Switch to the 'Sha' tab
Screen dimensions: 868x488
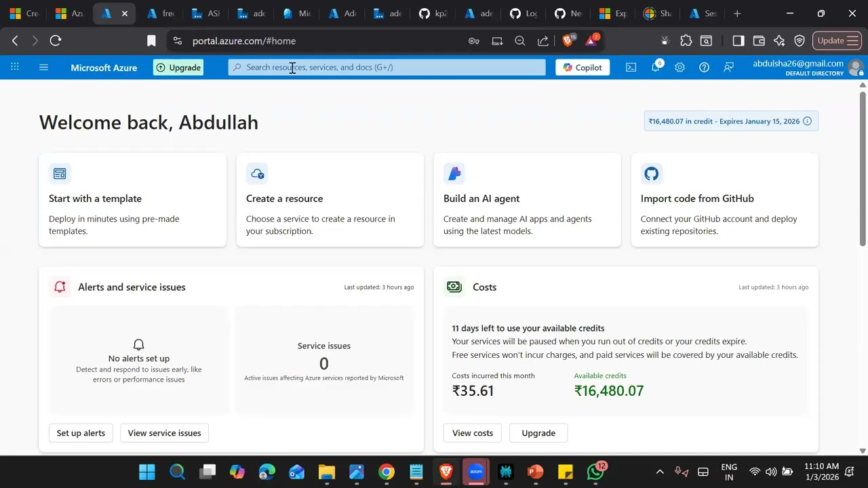pyautogui.click(x=658, y=14)
